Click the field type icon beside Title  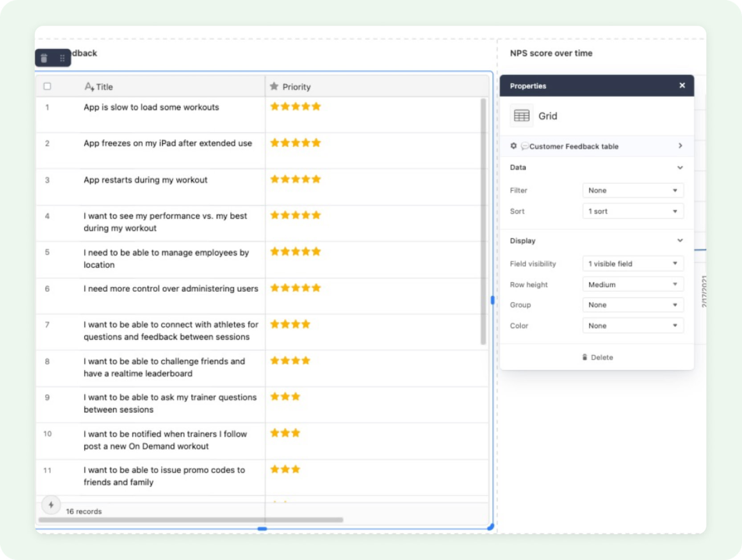point(89,86)
